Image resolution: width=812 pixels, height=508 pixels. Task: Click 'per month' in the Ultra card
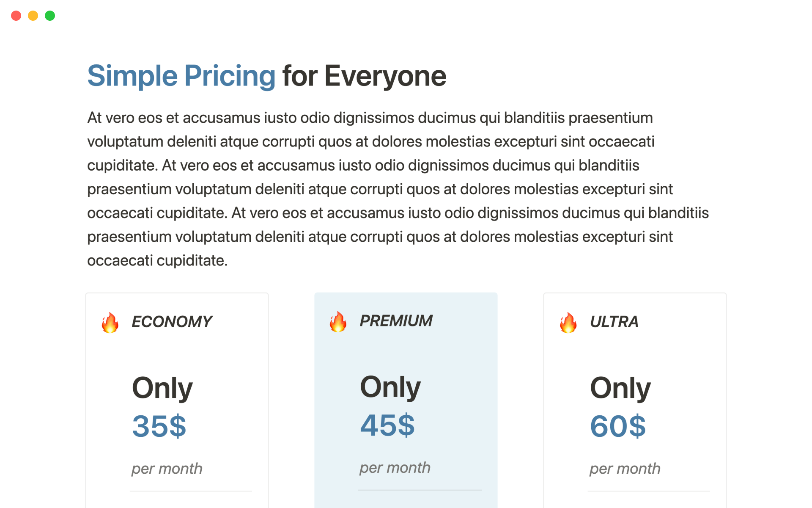[x=625, y=469]
